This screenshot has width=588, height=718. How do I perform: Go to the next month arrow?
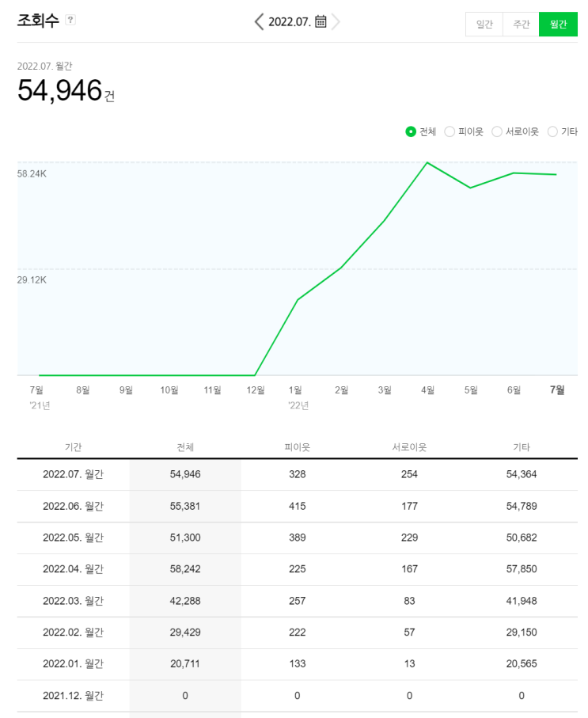(336, 21)
